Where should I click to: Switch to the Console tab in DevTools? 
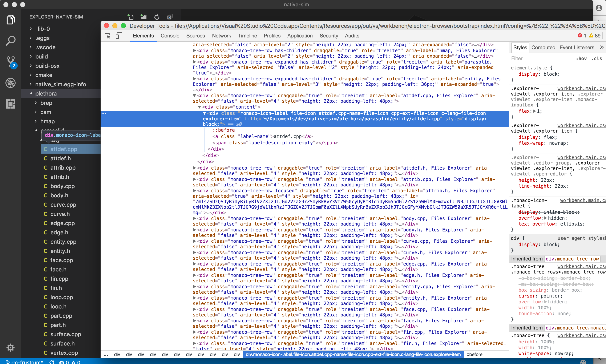click(x=170, y=36)
